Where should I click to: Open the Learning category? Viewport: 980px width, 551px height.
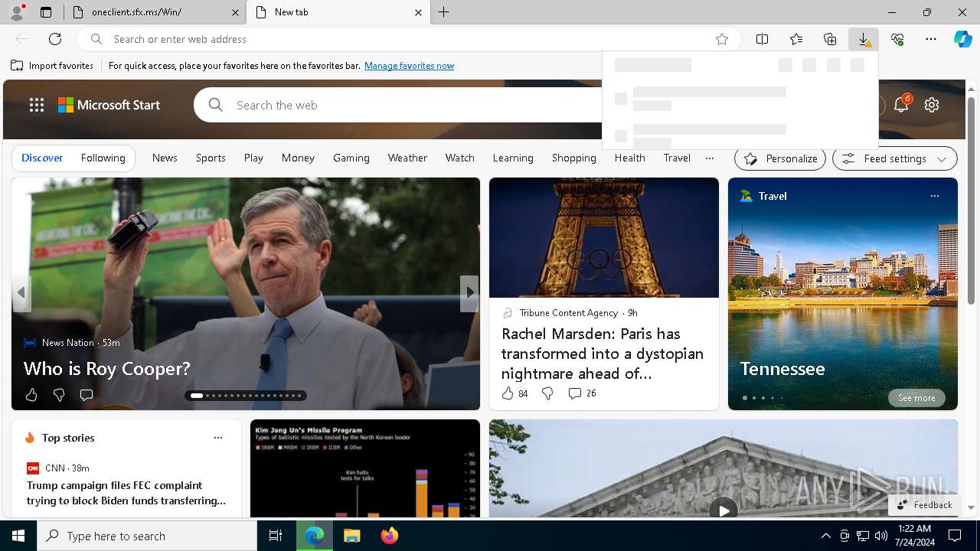513,158
